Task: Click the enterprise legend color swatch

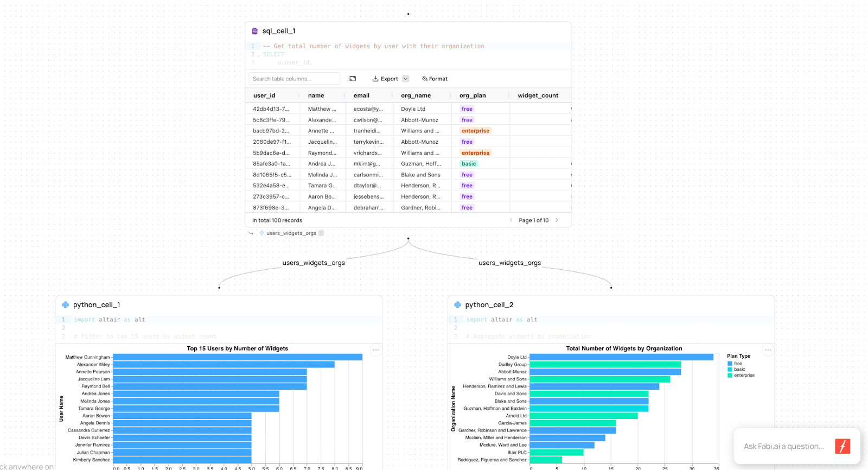Action: coord(730,376)
